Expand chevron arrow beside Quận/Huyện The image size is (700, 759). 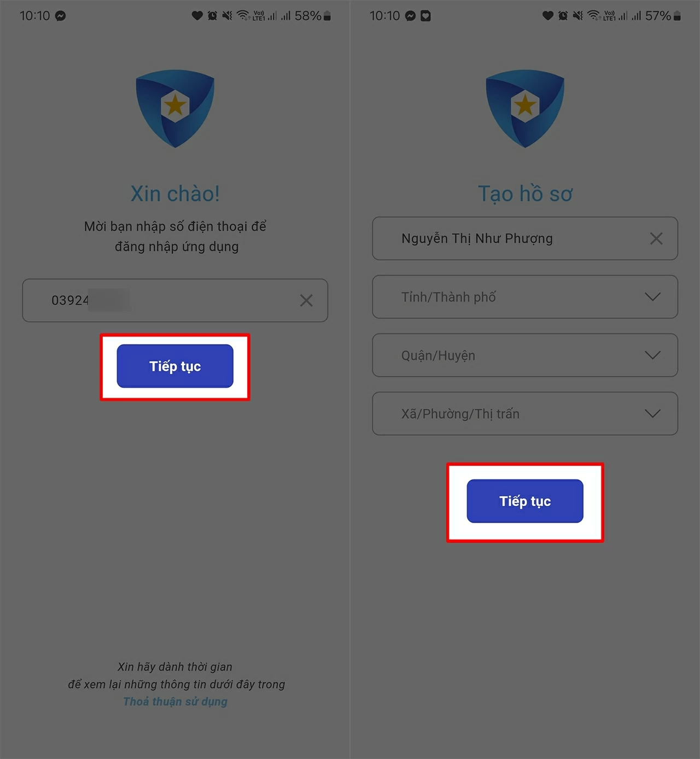pos(652,355)
